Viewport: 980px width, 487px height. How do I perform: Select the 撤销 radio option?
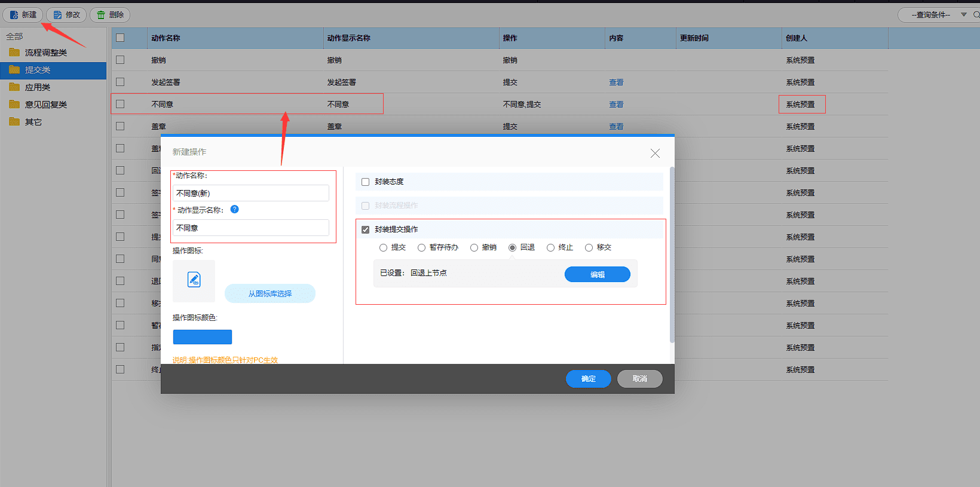click(474, 247)
